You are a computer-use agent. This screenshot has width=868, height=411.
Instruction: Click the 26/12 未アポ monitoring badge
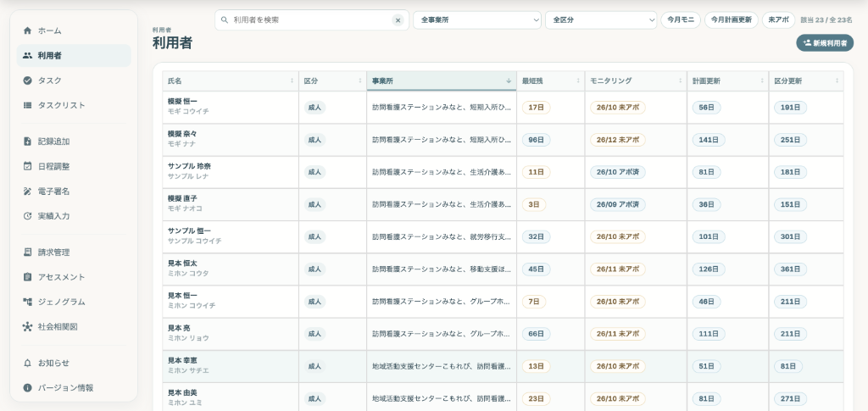pos(617,140)
